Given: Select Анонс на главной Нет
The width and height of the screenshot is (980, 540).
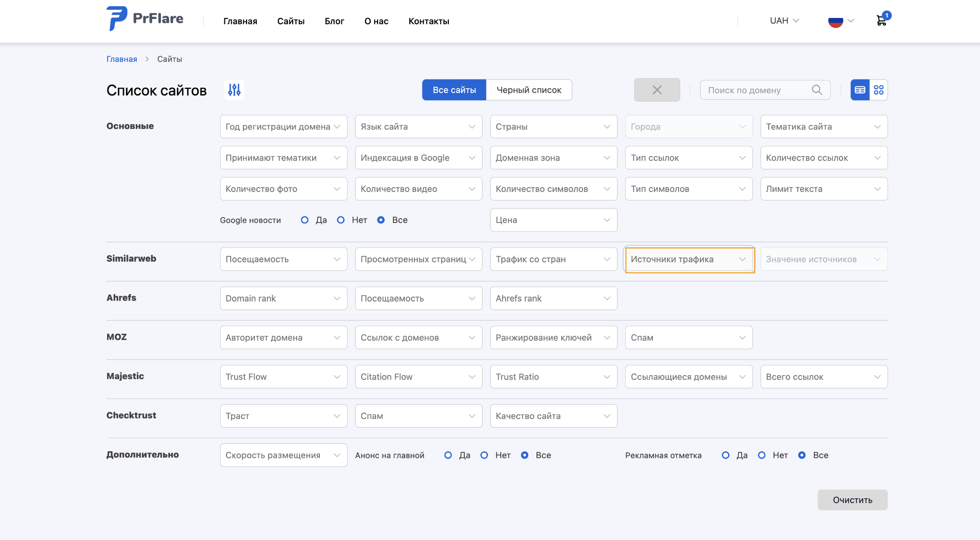Looking at the screenshot, I should (484, 455).
